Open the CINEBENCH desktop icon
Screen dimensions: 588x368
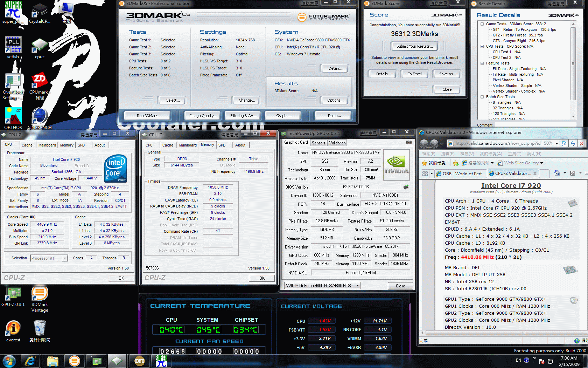(40, 118)
